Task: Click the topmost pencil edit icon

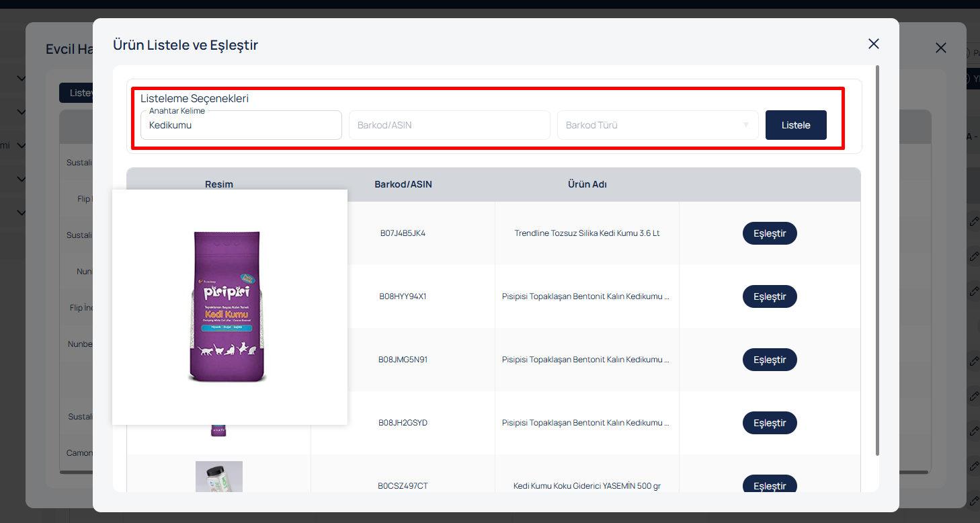Action: [974, 220]
